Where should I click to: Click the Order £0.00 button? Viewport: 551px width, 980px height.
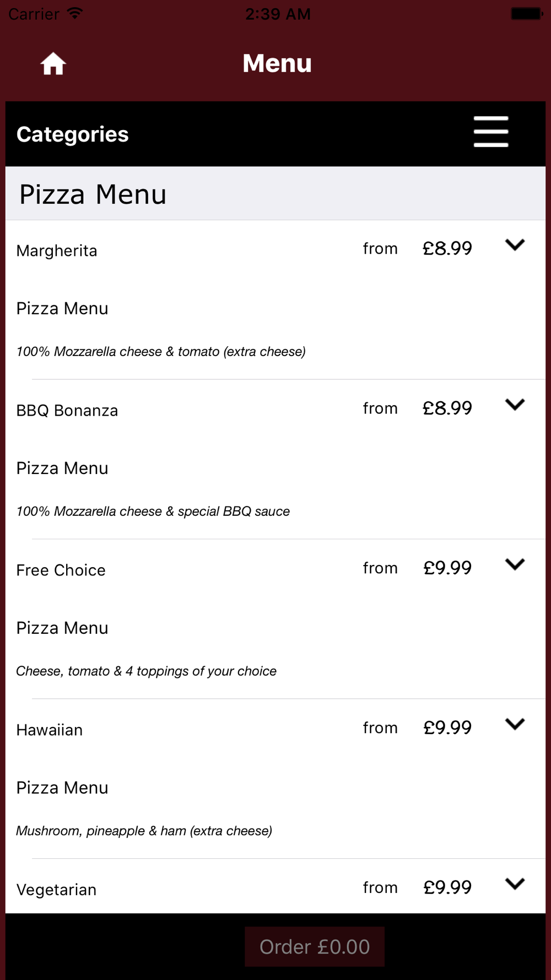coord(315,946)
